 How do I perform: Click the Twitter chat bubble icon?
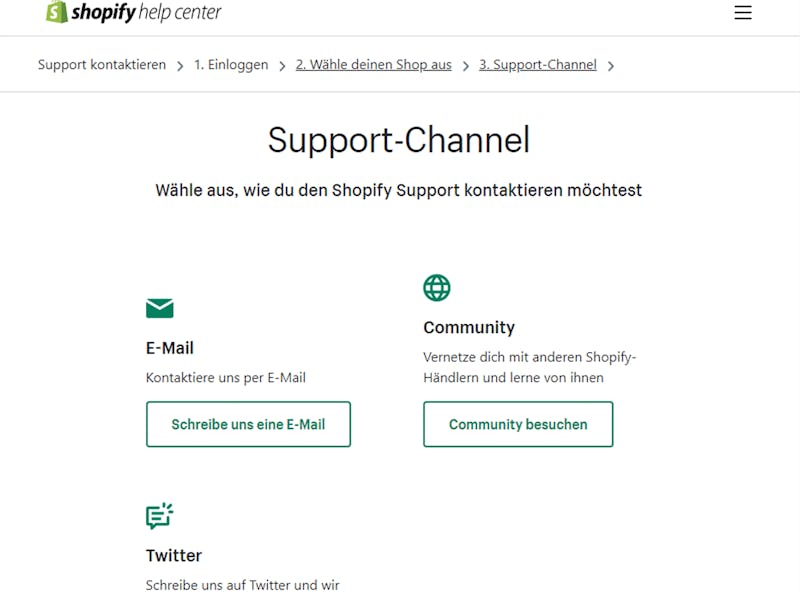[160, 516]
